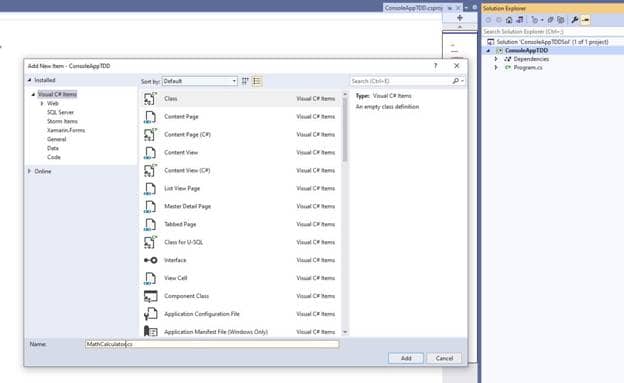
Task: Click the search magnifier in the dialog
Action: click(x=456, y=81)
